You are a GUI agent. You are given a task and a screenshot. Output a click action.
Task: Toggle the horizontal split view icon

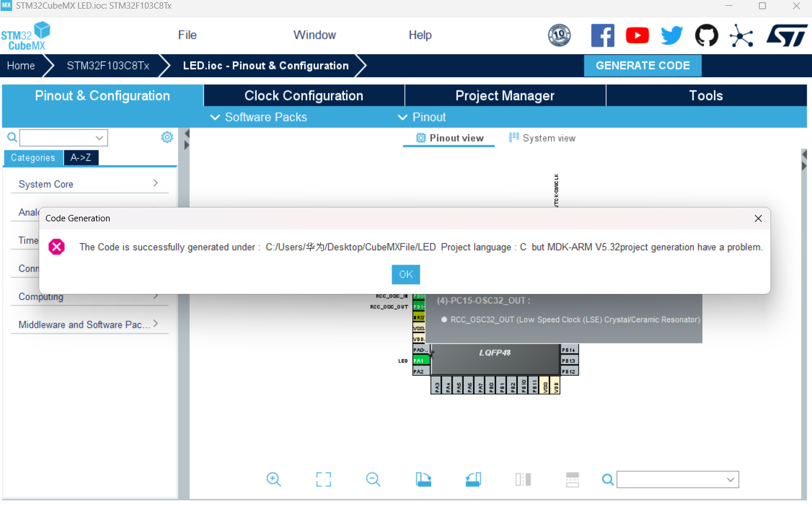click(x=573, y=479)
